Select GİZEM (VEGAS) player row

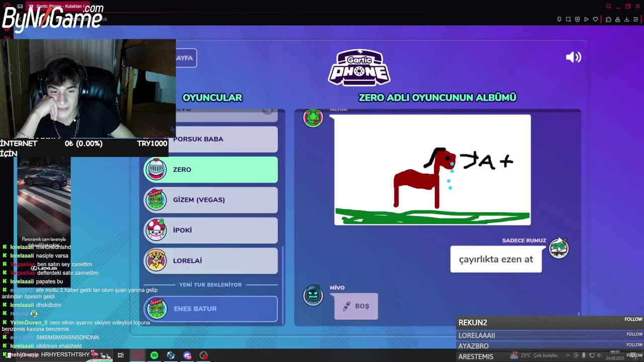[211, 200]
